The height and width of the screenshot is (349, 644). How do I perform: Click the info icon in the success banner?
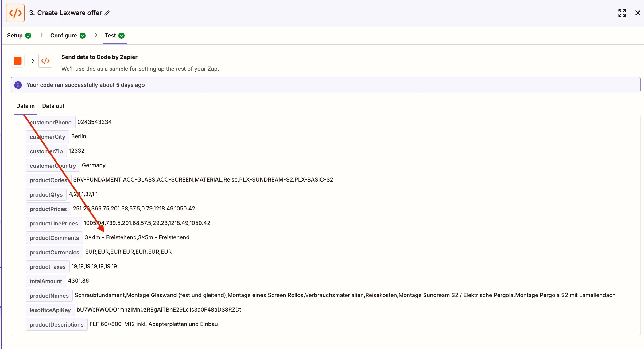tap(18, 85)
